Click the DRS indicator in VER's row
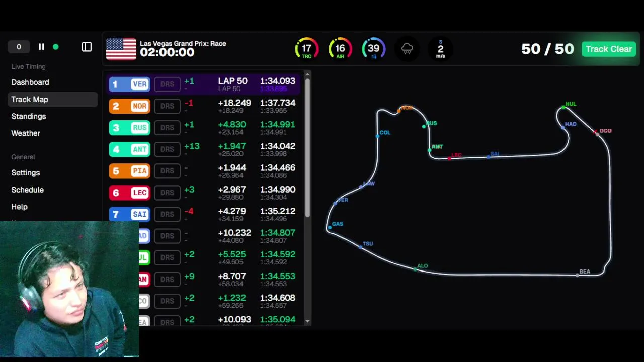Viewport: 644px width, 362px height. pyautogui.click(x=167, y=84)
